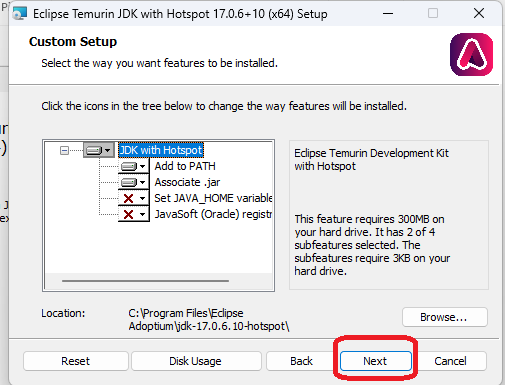The width and height of the screenshot is (505, 385).
Task: Click the red X icon for JavaSoft (Oracle) registry
Action: (128, 214)
